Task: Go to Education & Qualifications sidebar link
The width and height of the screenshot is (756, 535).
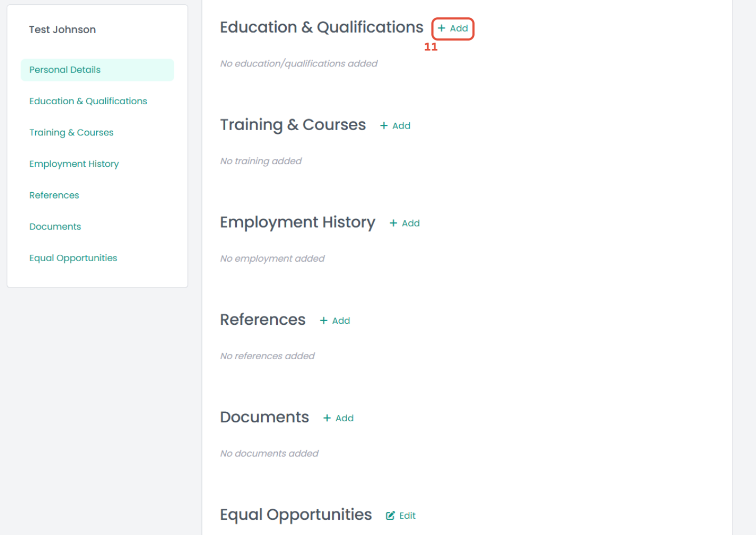Action: (x=88, y=101)
